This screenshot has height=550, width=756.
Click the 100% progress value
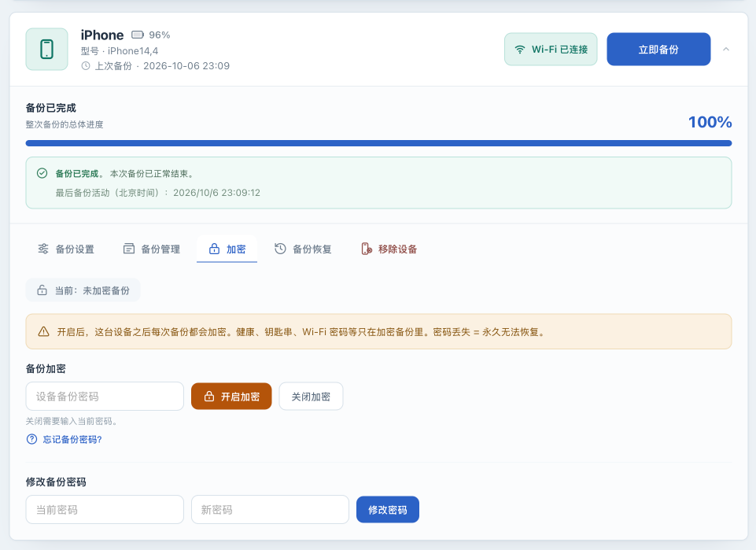pyautogui.click(x=710, y=122)
